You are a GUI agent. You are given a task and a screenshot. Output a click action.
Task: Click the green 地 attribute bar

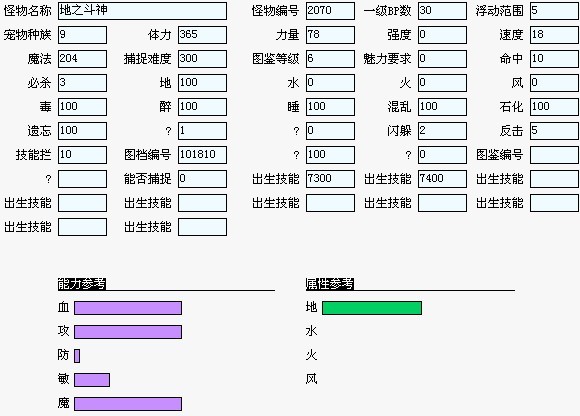[x=372, y=308]
